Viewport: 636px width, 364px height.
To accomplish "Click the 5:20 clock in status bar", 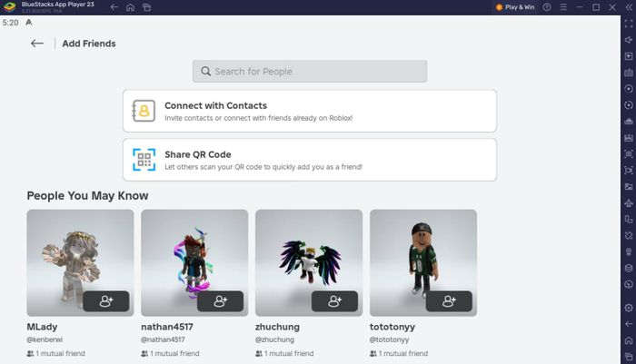I will coord(11,23).
